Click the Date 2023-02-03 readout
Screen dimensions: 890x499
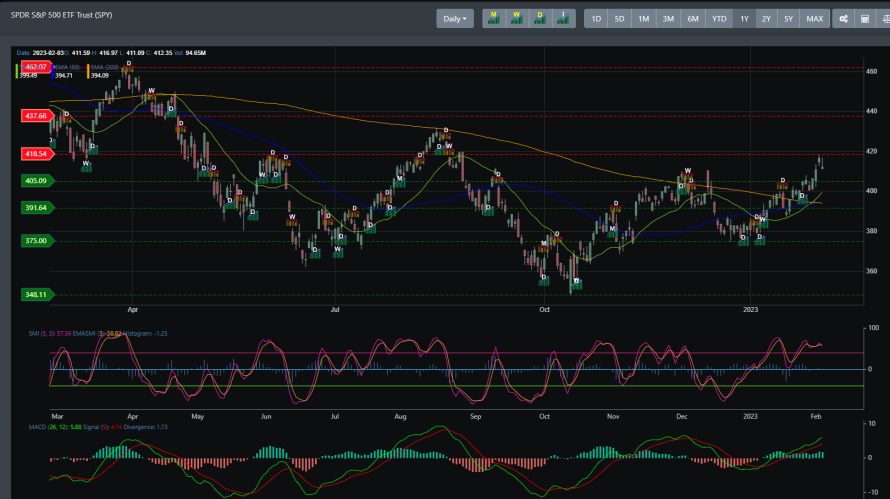tap(39, 53)
